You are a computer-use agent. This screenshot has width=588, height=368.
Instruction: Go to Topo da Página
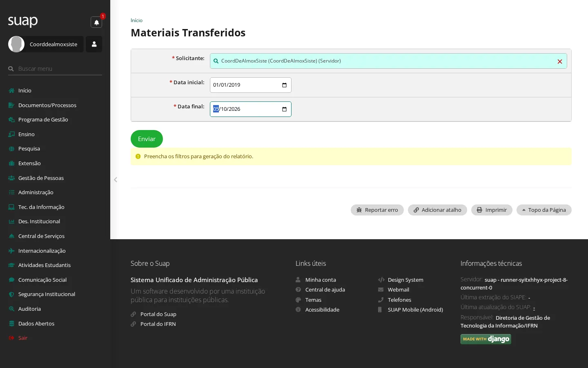(544, 210)
